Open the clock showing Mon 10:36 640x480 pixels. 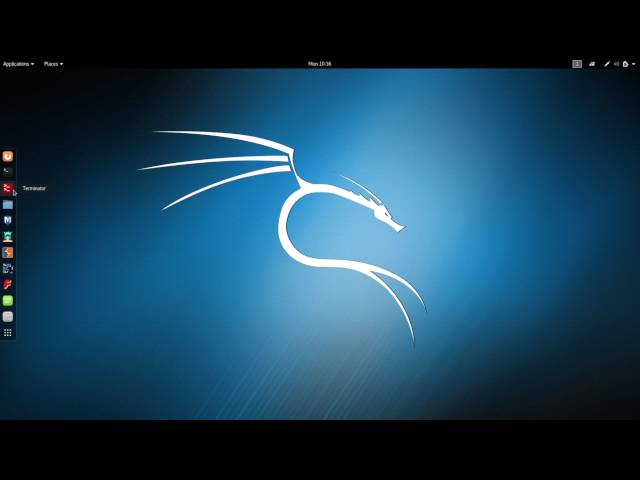click(320, 64)
